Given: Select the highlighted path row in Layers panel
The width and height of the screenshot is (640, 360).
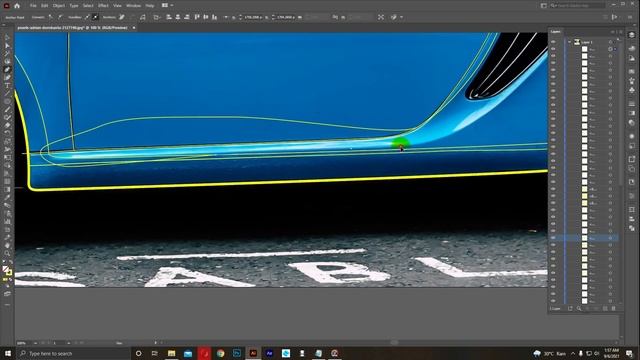Looking at the screenshot, I should 584,238.
